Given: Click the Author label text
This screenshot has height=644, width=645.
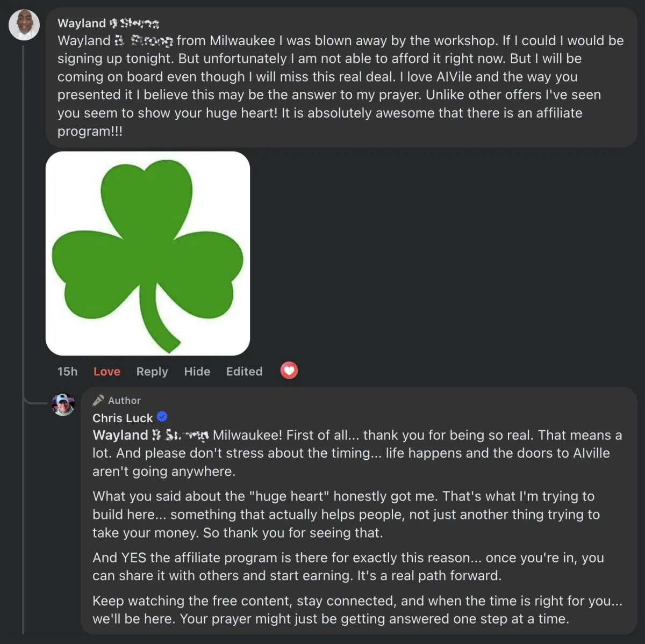Looking at the screenshot, I should [x=124, y=401].
